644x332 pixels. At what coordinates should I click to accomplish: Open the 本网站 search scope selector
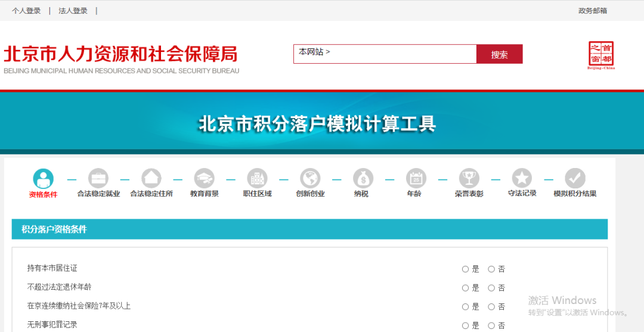pos(314,52)
